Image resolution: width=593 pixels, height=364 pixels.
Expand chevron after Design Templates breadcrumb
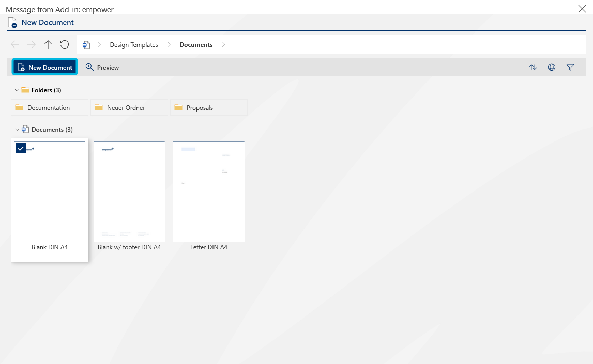(x=169, y=44)
